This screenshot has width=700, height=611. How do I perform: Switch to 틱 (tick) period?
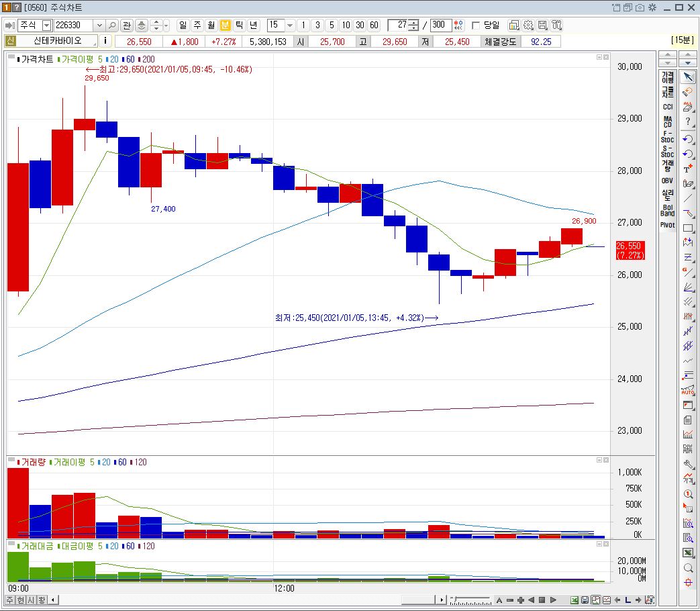point(240,26)
